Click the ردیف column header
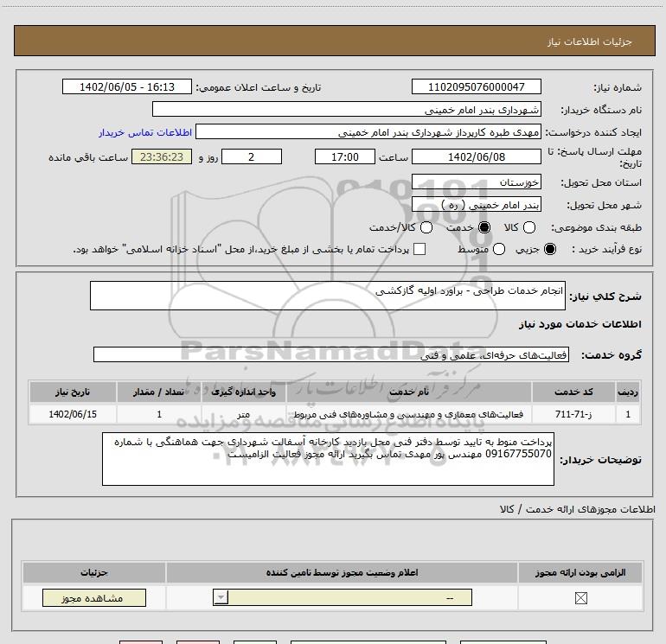666x644 pixels. 628,392
